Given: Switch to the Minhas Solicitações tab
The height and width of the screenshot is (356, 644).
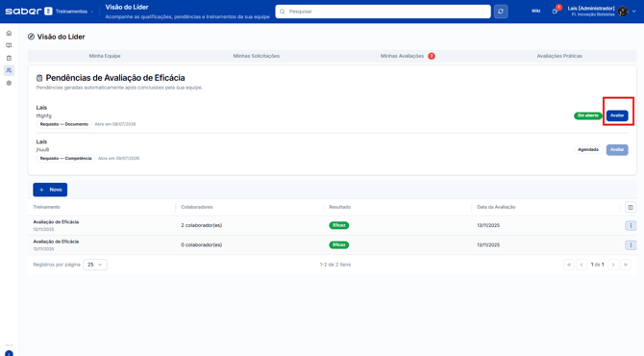Looking at the screenshot, I should point(257,56).
